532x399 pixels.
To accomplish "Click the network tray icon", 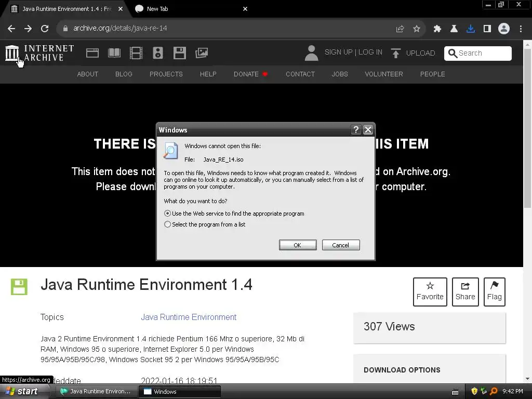I will [484, 391].
